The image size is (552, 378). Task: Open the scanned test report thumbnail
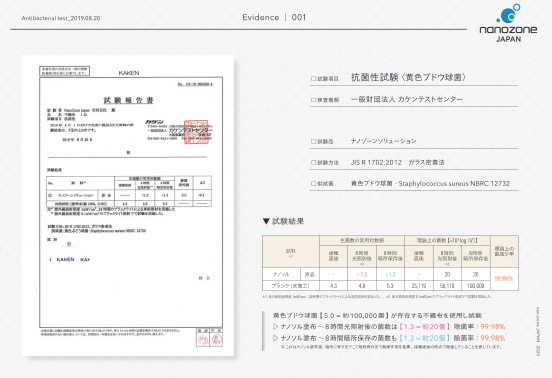128,205
